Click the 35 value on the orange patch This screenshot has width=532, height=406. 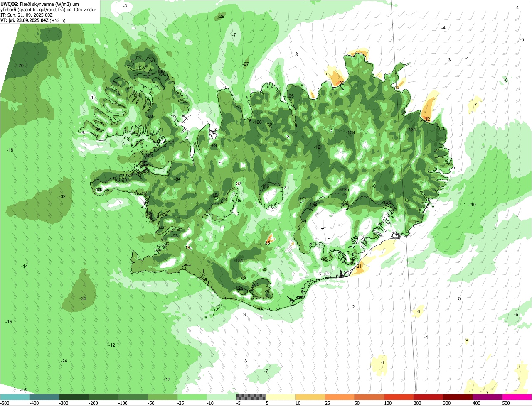tap(267, 242)
